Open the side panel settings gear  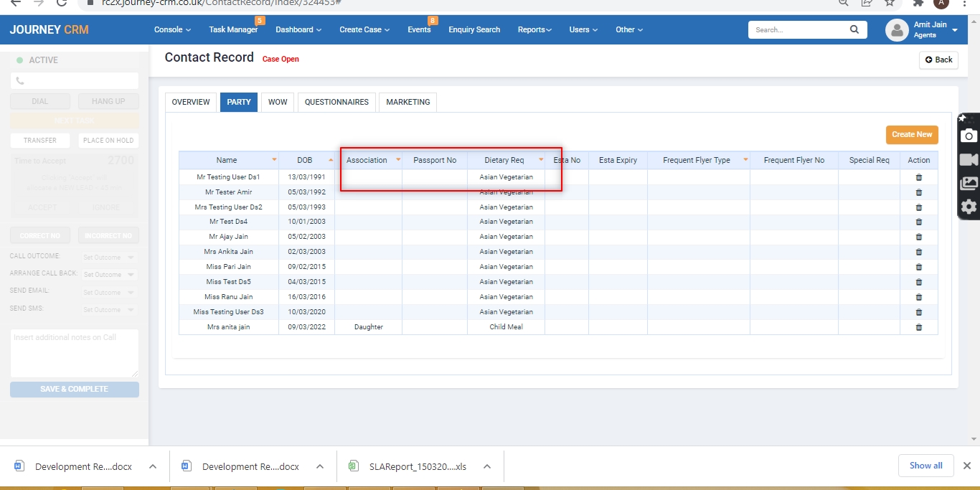click(x=969, y=207)
